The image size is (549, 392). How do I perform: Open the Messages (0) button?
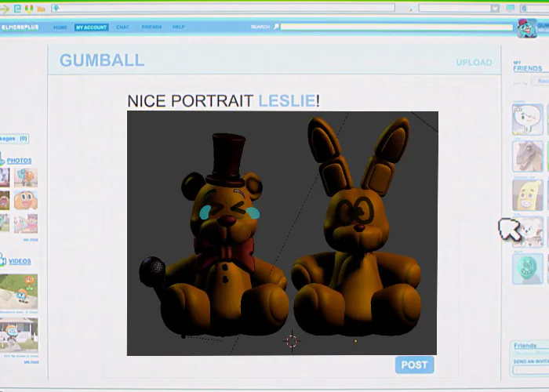click(14, 139)
